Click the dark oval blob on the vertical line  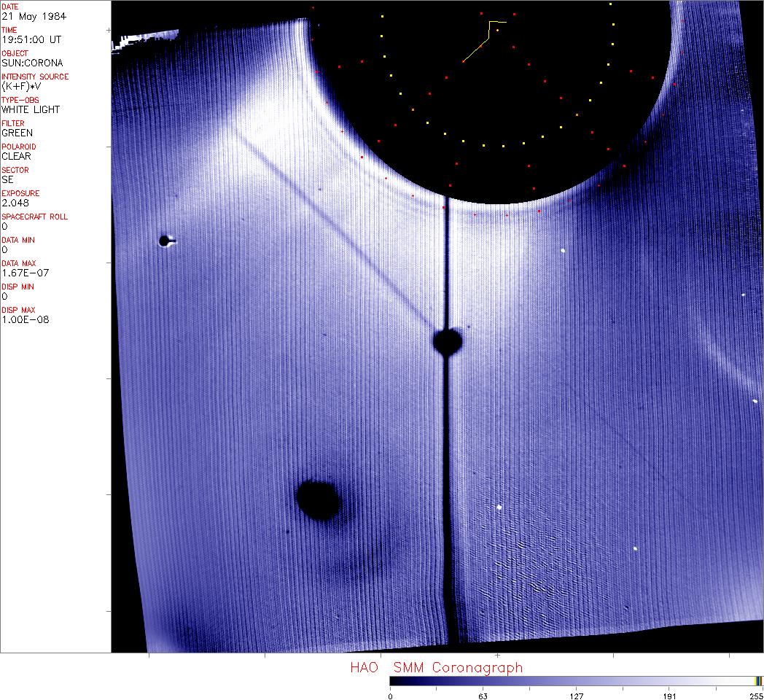[448, 341]
